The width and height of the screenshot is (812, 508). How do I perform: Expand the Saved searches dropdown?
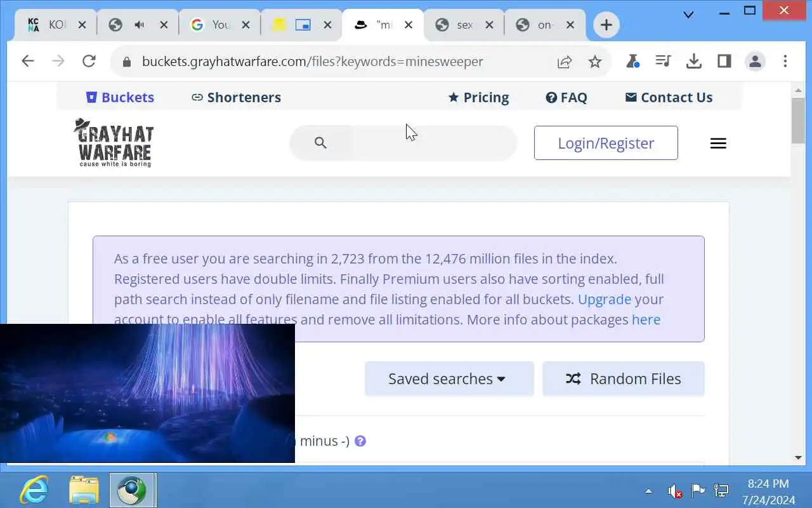(449, 379)
